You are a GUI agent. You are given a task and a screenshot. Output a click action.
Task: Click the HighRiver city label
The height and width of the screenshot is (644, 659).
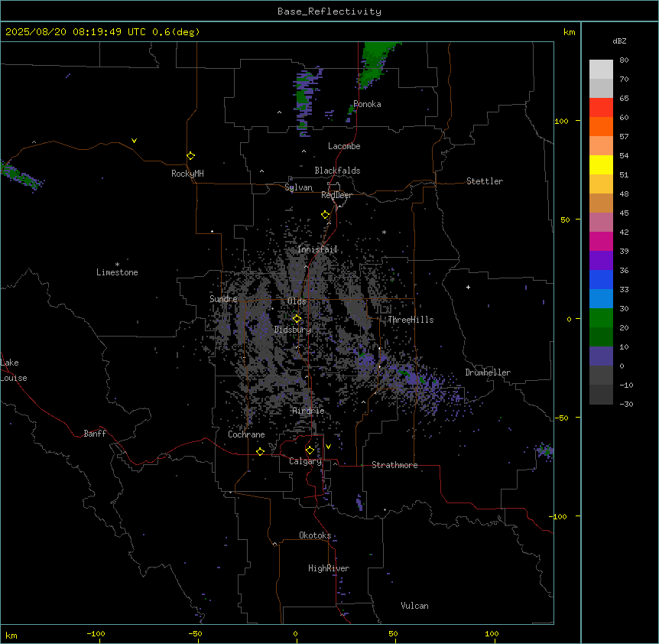[x=329, y=568]
